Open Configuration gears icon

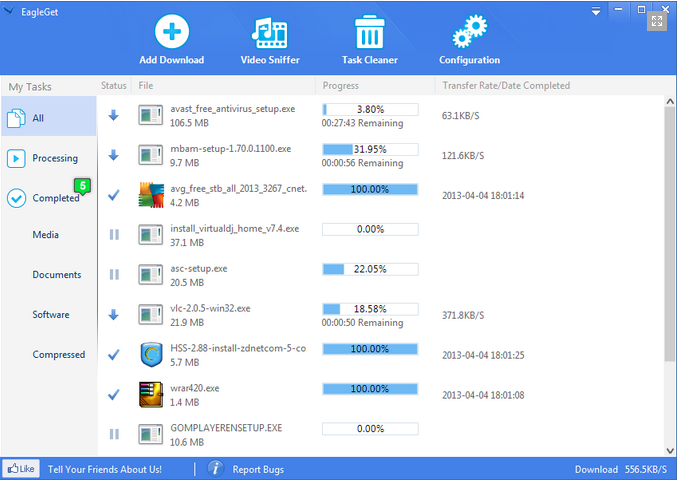click(469, 31)
